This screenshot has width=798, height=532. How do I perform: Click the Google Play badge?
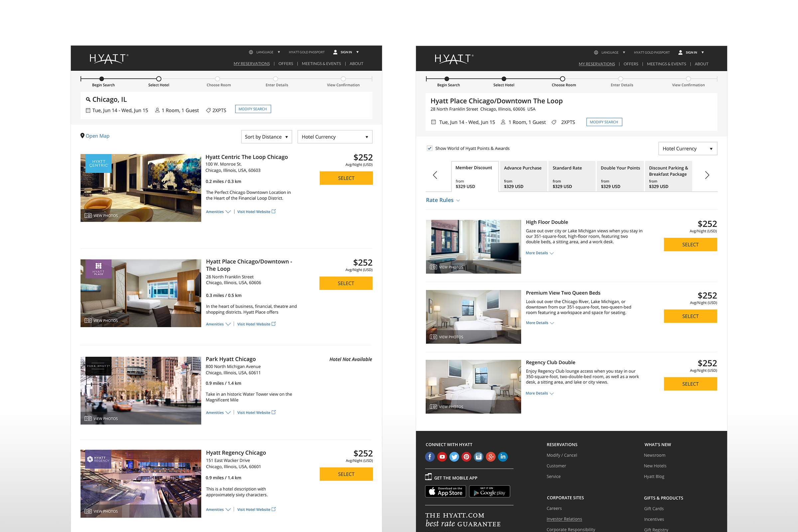489,491
